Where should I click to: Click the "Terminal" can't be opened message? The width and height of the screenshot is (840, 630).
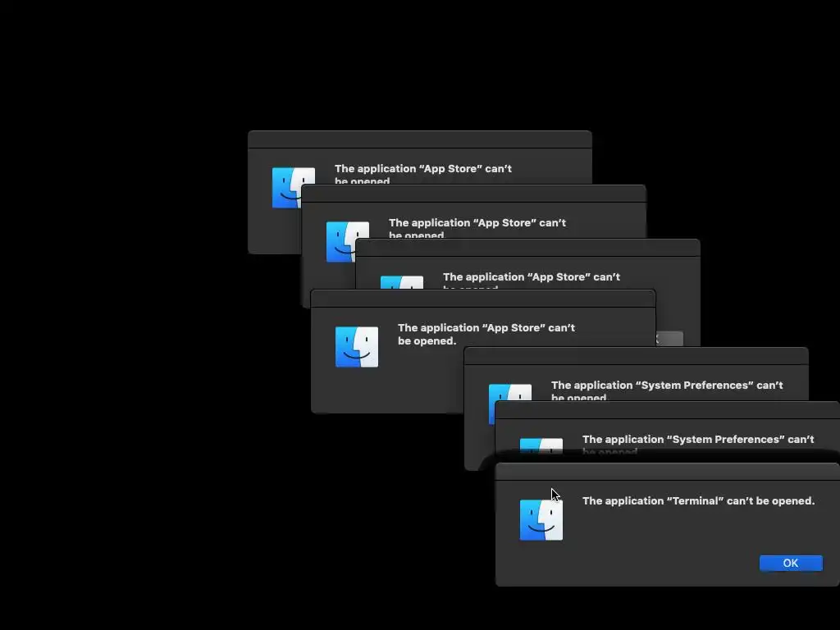698,501
